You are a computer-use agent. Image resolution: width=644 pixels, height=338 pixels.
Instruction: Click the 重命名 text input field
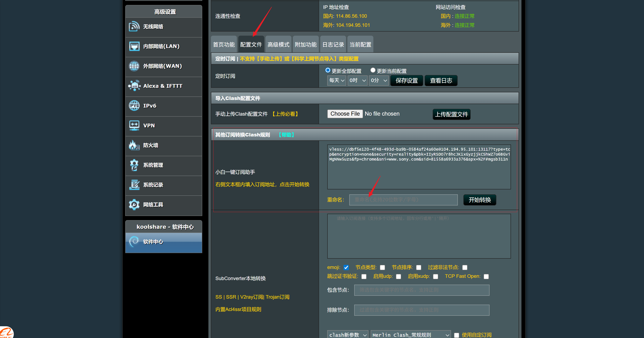coord(403,200)
